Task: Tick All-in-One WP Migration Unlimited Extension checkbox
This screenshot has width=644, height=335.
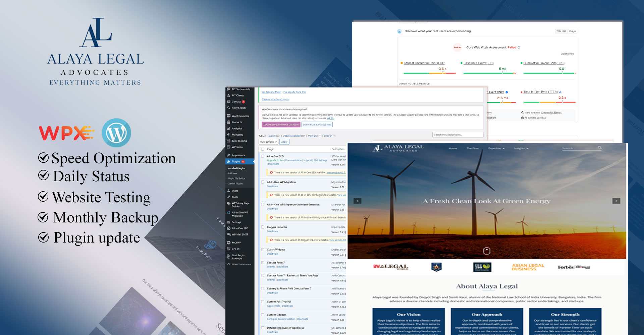Action: 263,204
